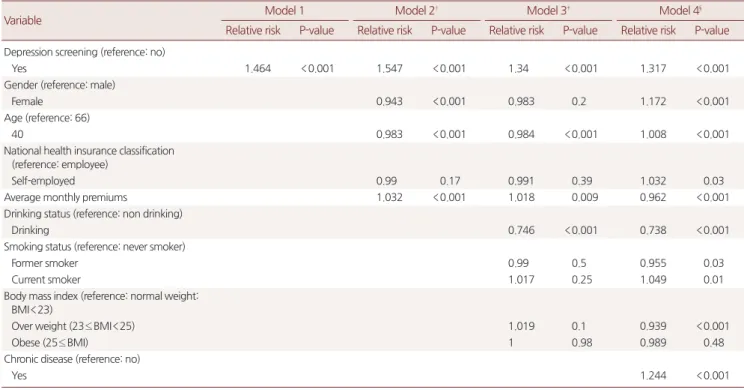The image size is (744, 390).
Task: Click the "Variable" column header
Action: point(23,20)
